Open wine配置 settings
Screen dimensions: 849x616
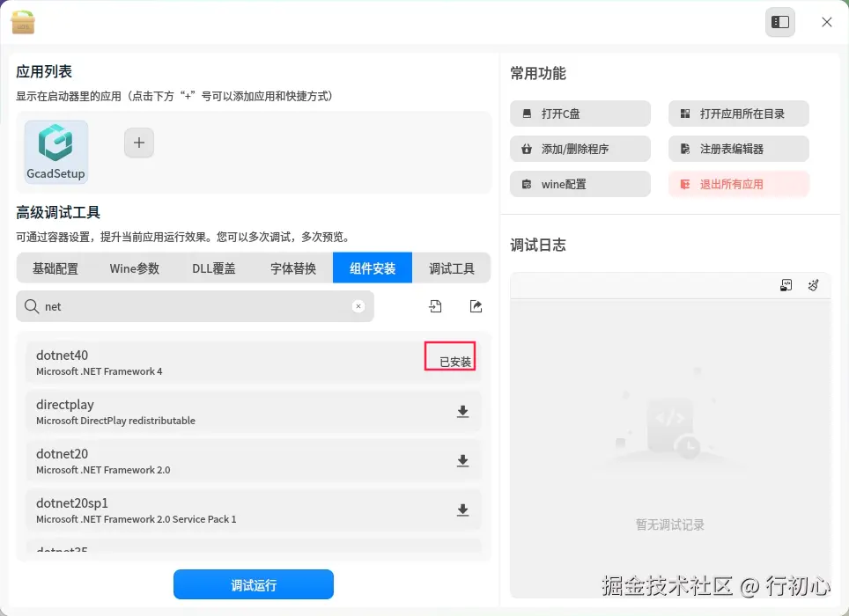(580, 184)
